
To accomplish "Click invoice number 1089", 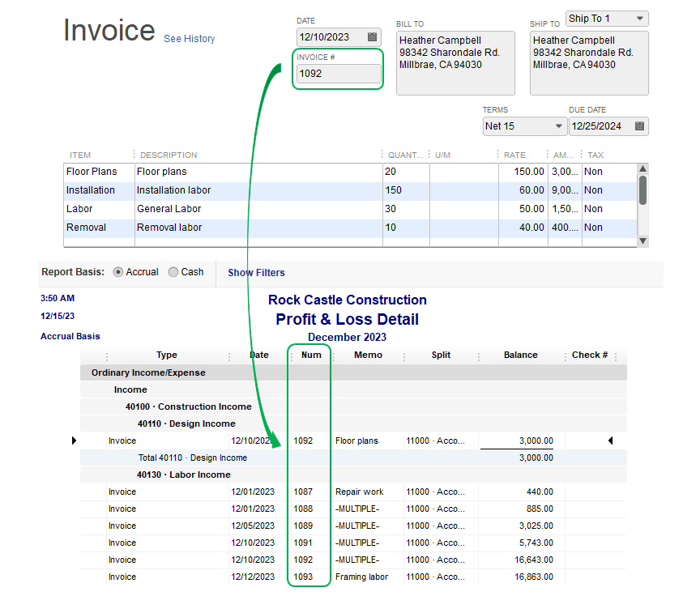I will tap(303, 526).
